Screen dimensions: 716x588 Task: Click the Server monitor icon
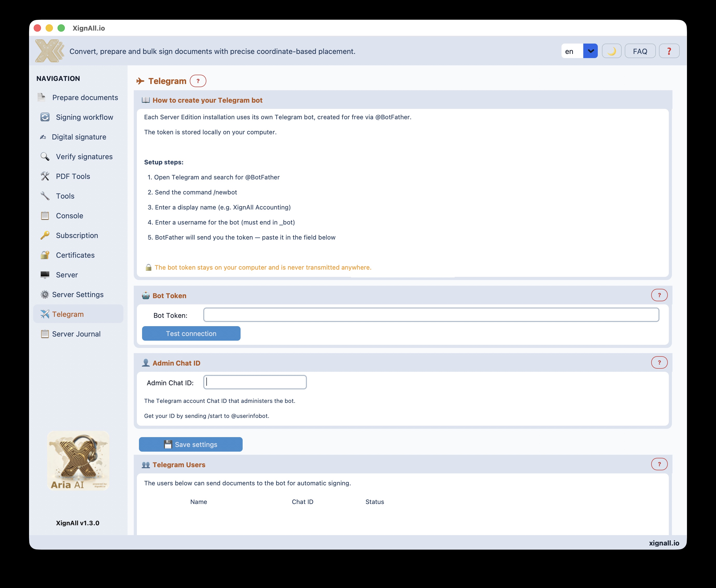(45, 275)
